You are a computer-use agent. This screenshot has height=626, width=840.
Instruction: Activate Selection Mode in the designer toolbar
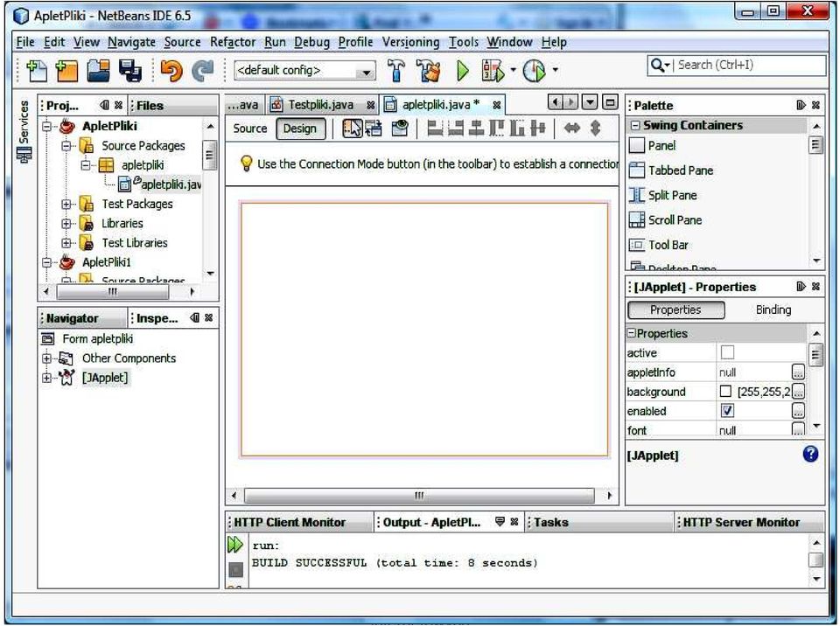(352, 129)
